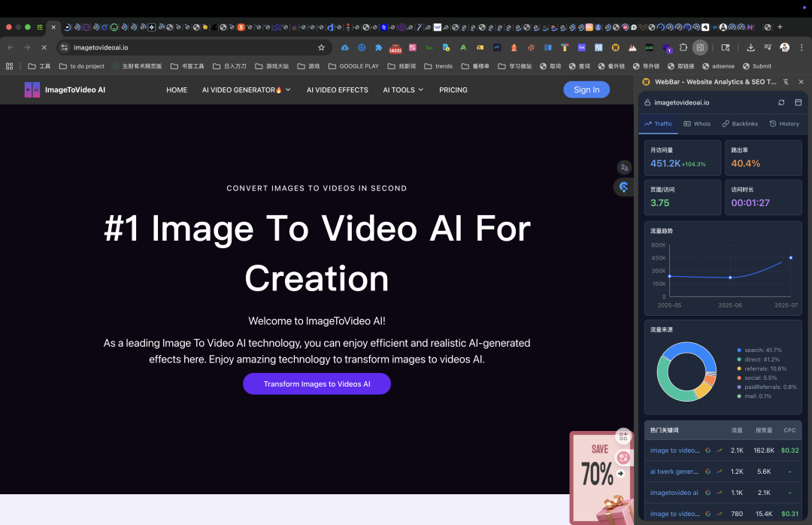Open the 工具 bookmarks folder
812x525 pixels.
click(39, 66)
